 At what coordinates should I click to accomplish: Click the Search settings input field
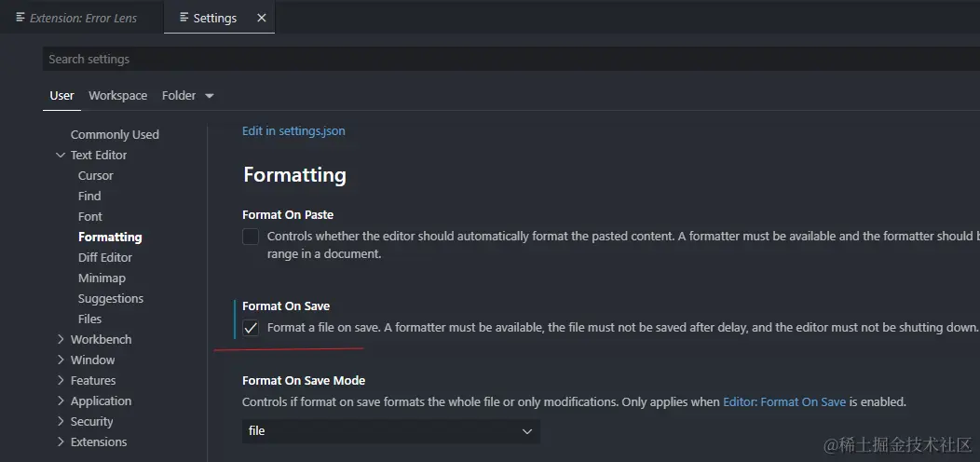click(503, 59)
